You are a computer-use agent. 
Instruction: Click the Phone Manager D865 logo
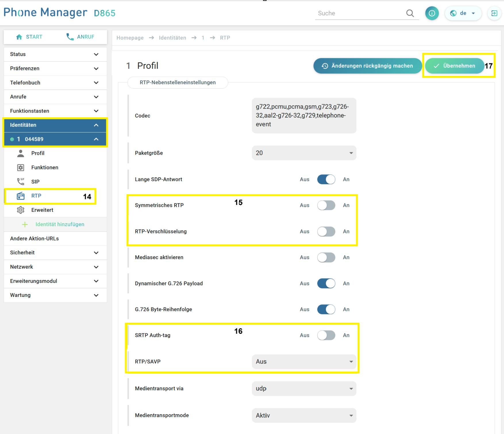click(x=59, y=13)
